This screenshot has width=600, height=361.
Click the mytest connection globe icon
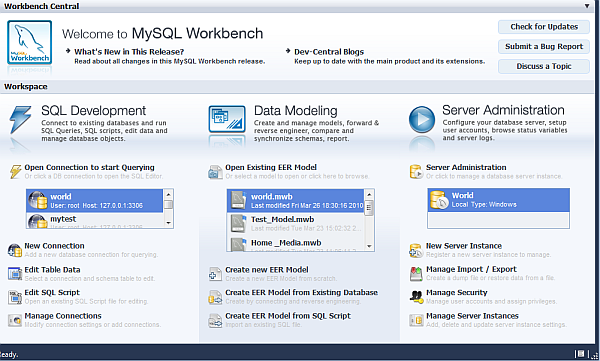[38, 221]
